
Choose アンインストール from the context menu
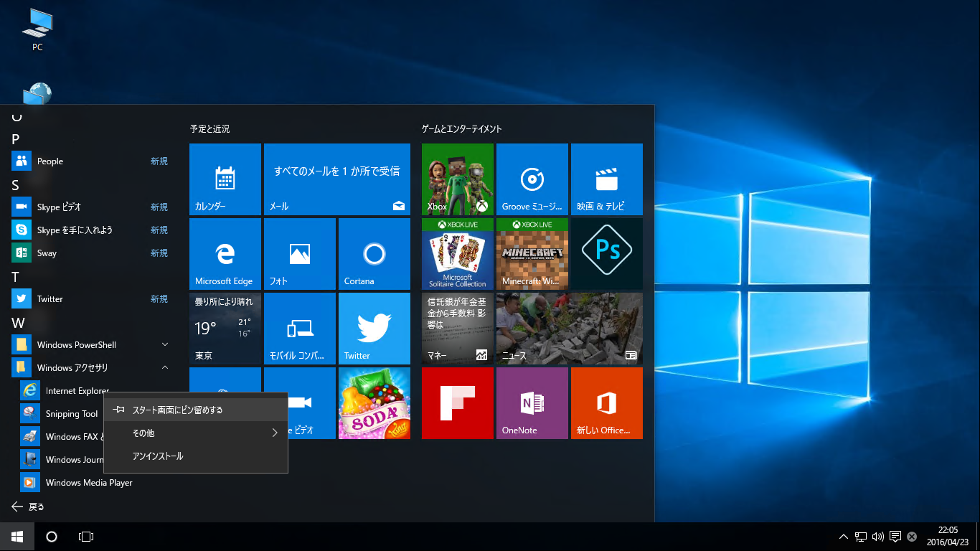click(196, 456)
